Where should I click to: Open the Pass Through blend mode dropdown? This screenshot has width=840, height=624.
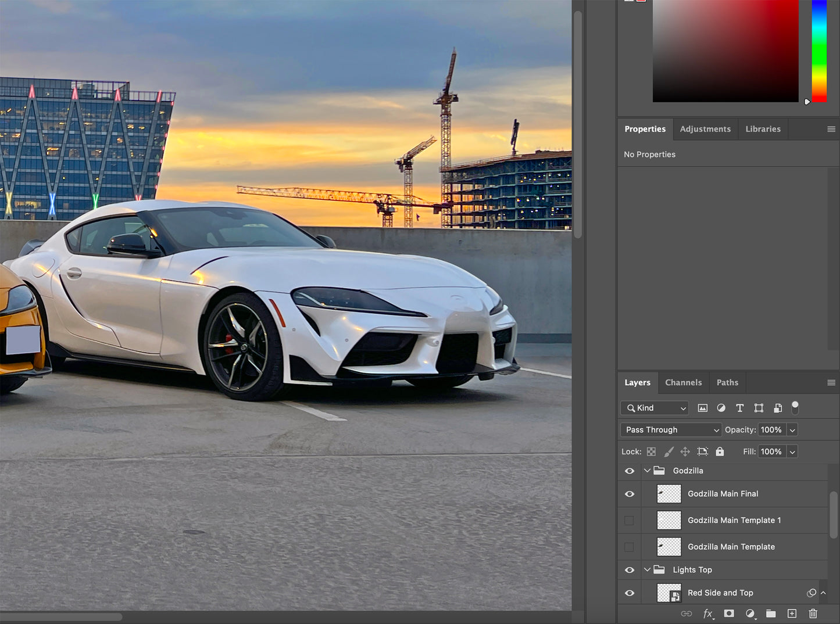click(x=671, y=430)
